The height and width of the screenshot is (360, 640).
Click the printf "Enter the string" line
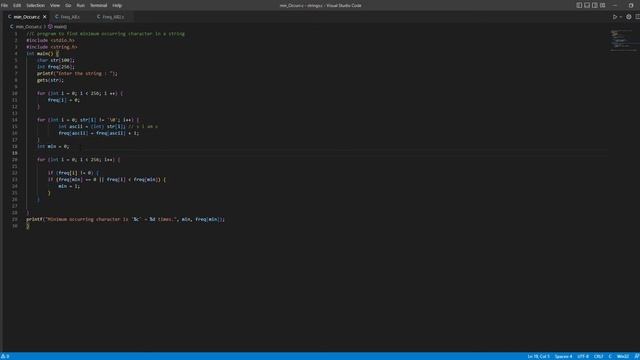coord(77,73)
